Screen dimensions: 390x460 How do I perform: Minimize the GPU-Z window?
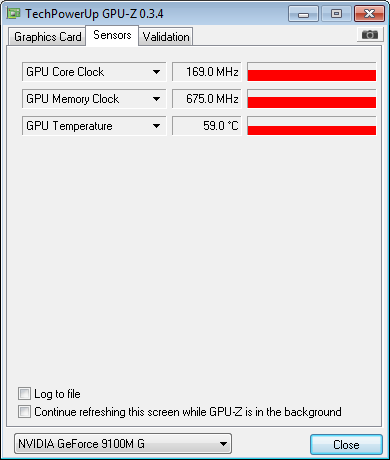coord(303,14)
